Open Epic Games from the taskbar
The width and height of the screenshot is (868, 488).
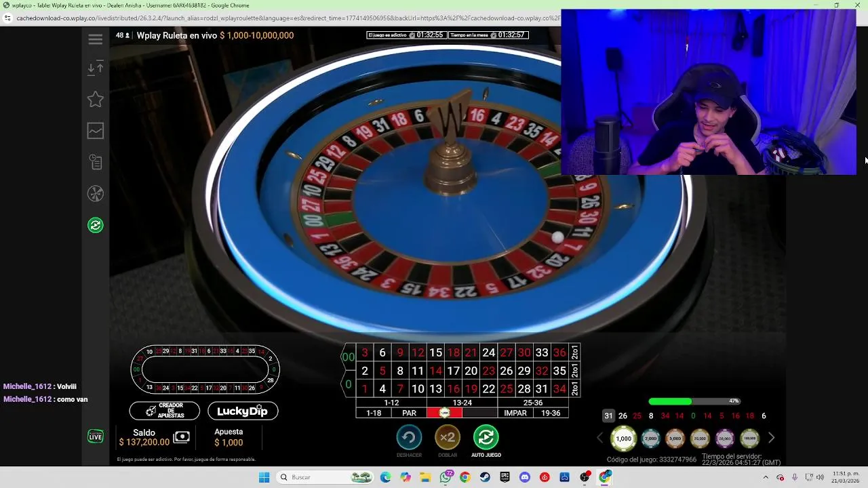tap(505, 477)
